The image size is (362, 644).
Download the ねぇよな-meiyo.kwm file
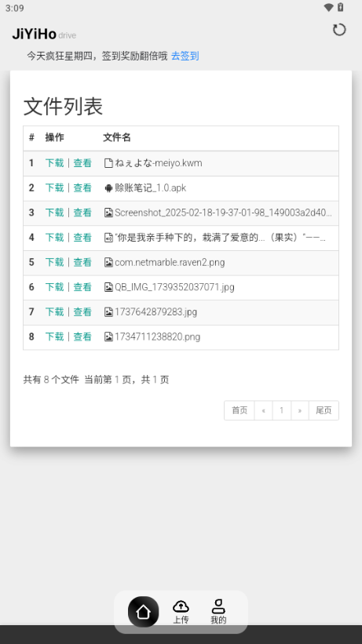click(54, 163)
